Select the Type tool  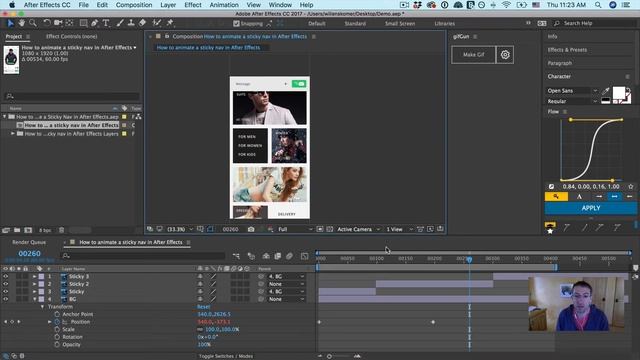[x=106, y=23]
